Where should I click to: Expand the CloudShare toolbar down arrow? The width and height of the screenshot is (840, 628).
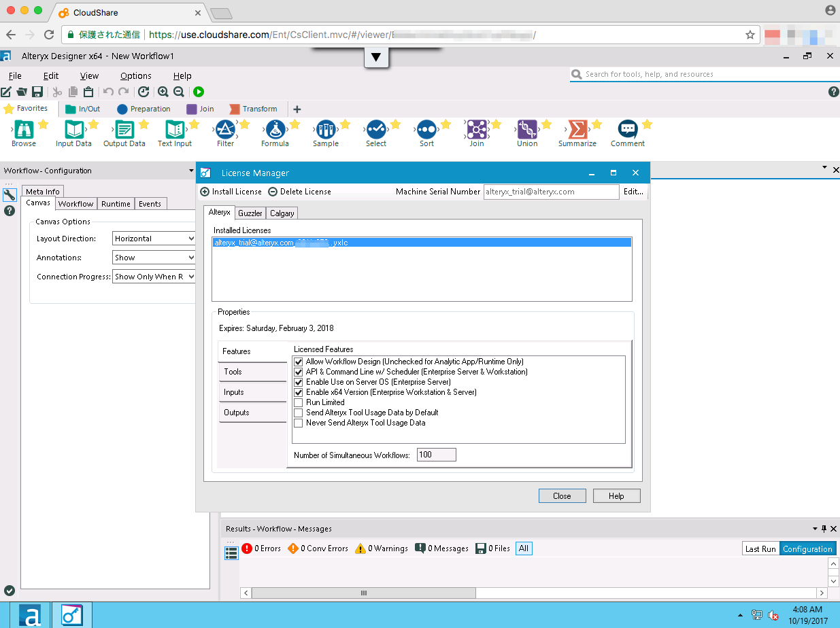point(375,58)
